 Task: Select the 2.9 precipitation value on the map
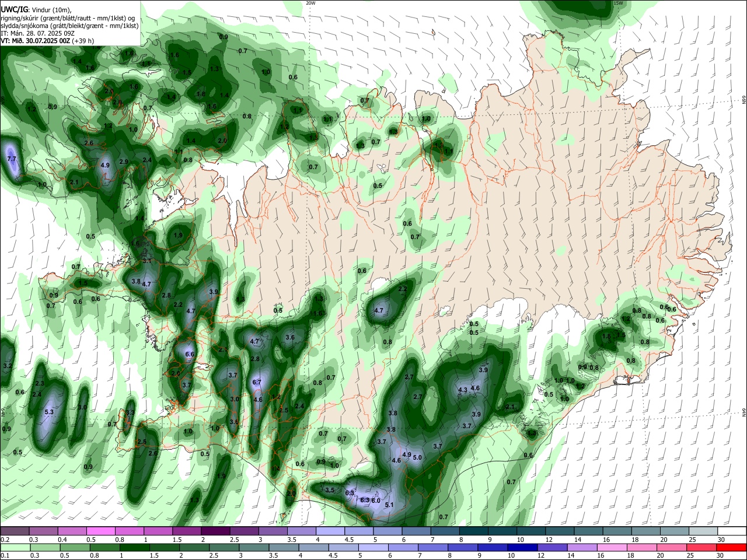pyautogui.click(x=124, y=162)
